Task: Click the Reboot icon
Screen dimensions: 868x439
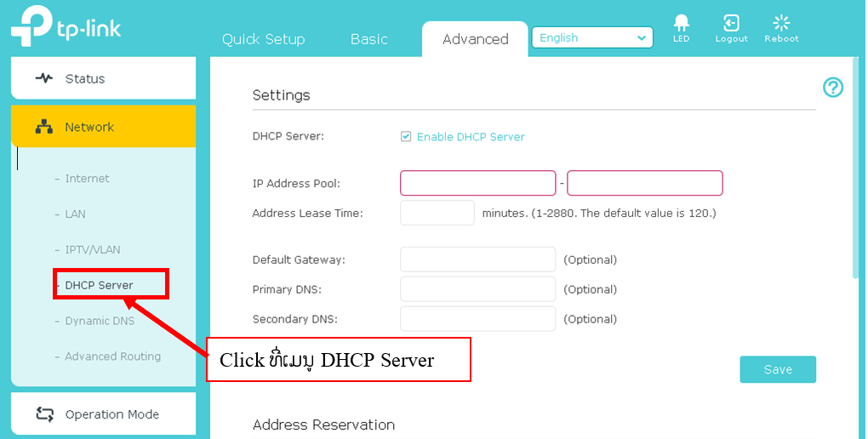Action: click(x=781, y=23)
